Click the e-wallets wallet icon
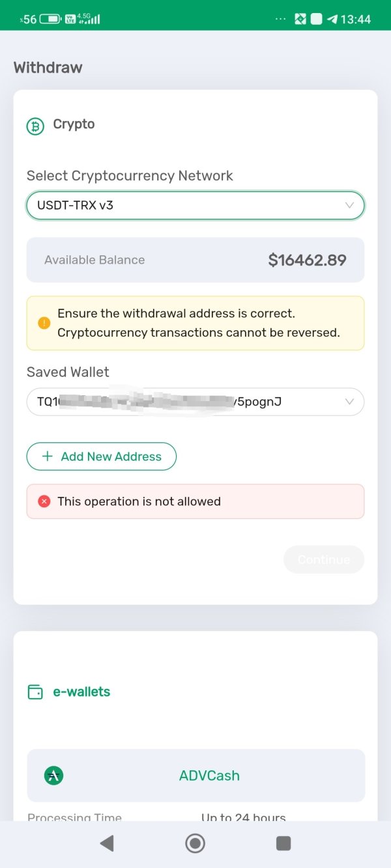Screen dimensions: 391x868 pos(35,692)
